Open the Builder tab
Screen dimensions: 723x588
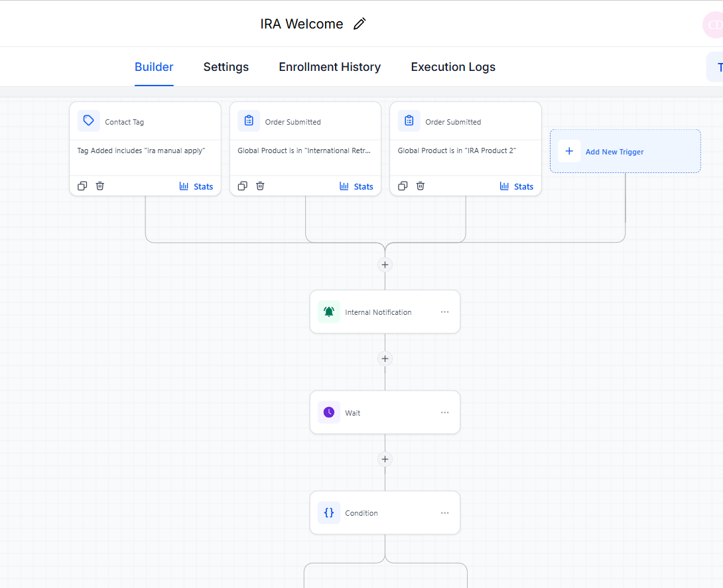pyautogui.click(x=154, y=67)
